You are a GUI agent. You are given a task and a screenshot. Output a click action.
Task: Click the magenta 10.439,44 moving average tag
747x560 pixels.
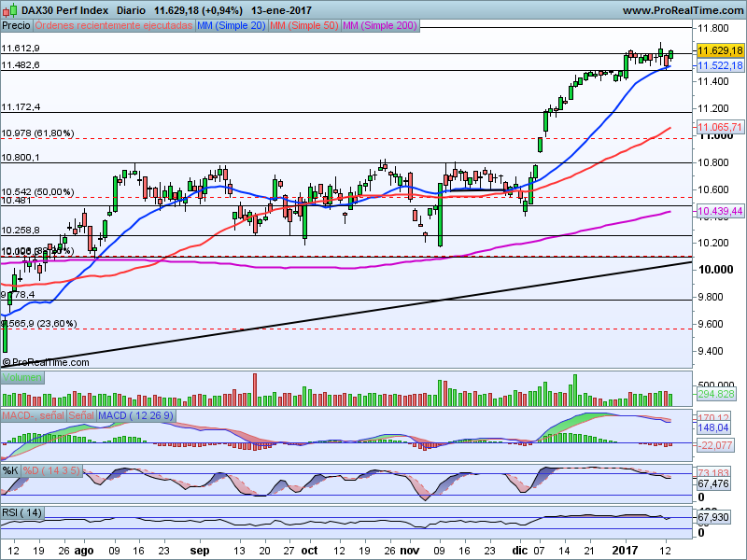720,211
